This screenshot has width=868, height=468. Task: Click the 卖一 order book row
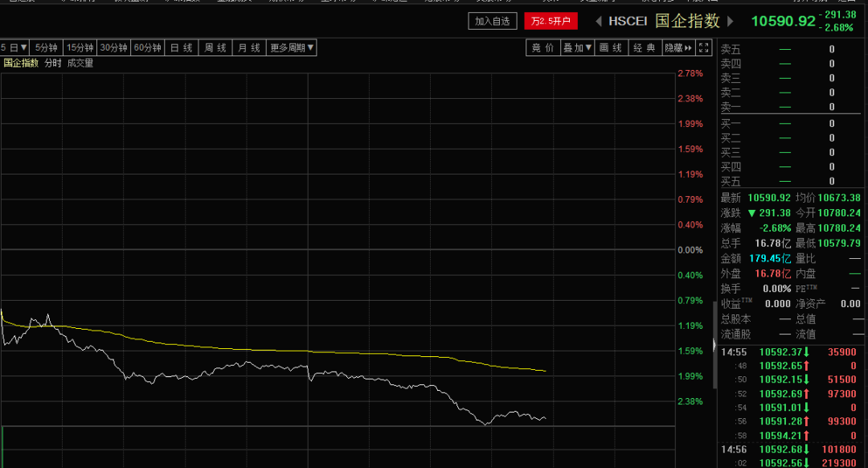coord(789,107)
